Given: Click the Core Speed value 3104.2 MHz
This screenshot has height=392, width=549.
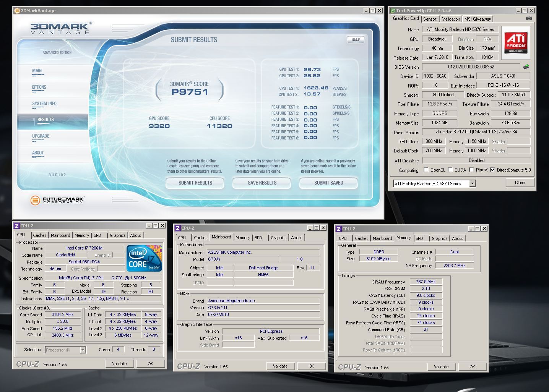Looking at the screenshot, I should pyautogui.click(x=63, y=315).
